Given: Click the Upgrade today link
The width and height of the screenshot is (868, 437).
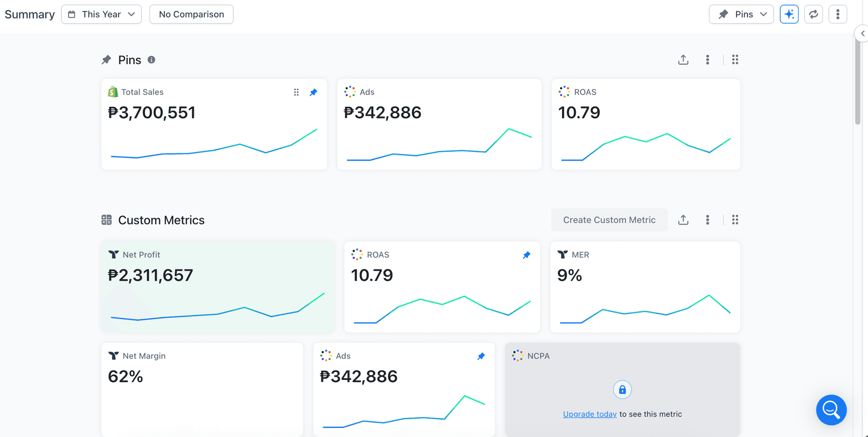Looking at the screenshot, I should tap(590, 414).
